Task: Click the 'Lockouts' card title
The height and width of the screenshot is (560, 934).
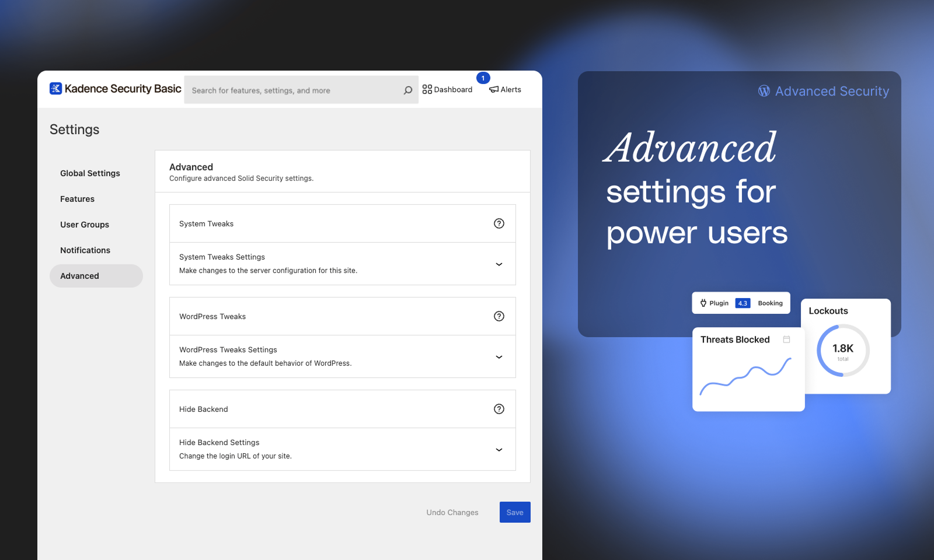Action: [828, 311]
